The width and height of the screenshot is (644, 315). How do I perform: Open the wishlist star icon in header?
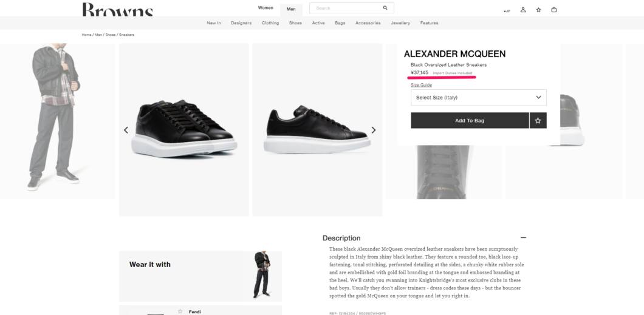point(538,10)
